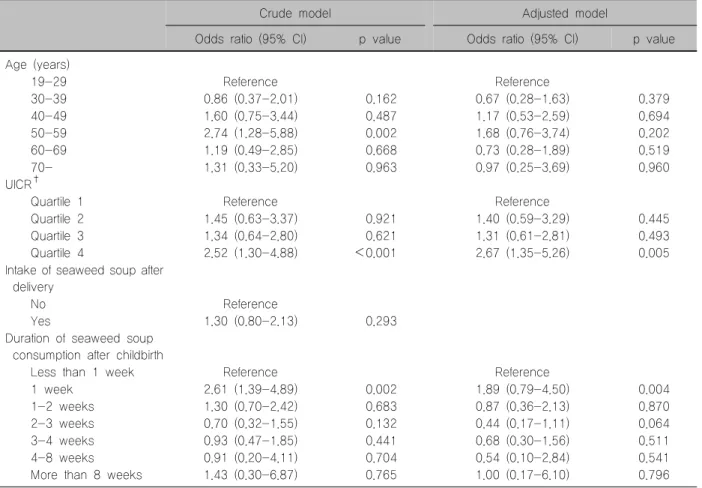The width and height of the screenshot is (702, 488).
Task: Click the '4–8 weeks' row label
Action: pyautogui.click(x=63, y=458)
